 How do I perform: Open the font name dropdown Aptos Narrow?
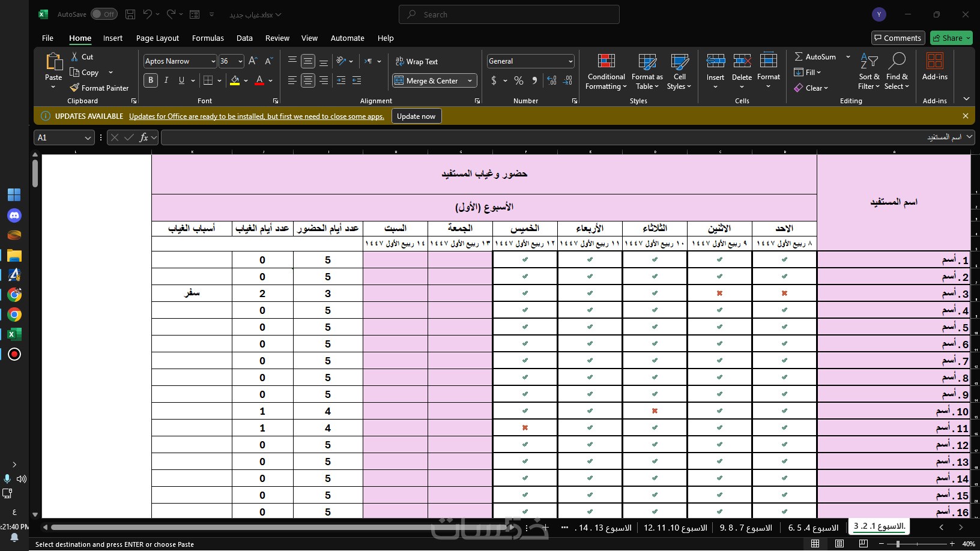(x=213, y=61)
